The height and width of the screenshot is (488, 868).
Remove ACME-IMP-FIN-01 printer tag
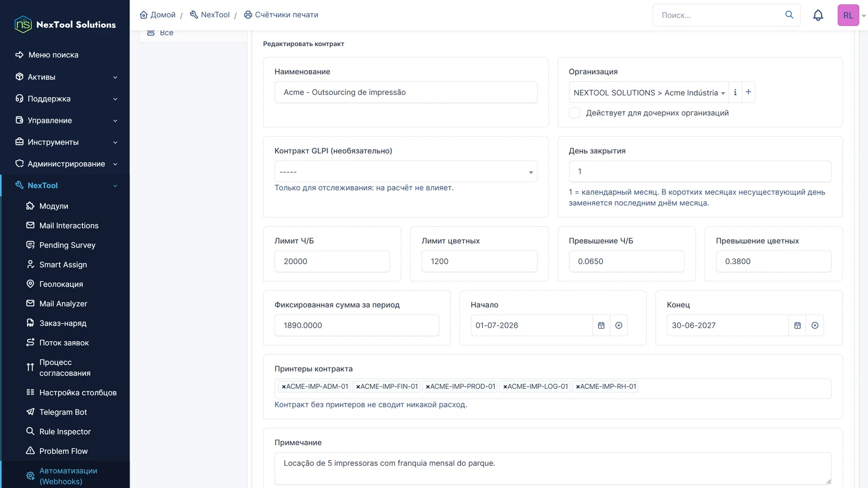[x=358, y=387]
